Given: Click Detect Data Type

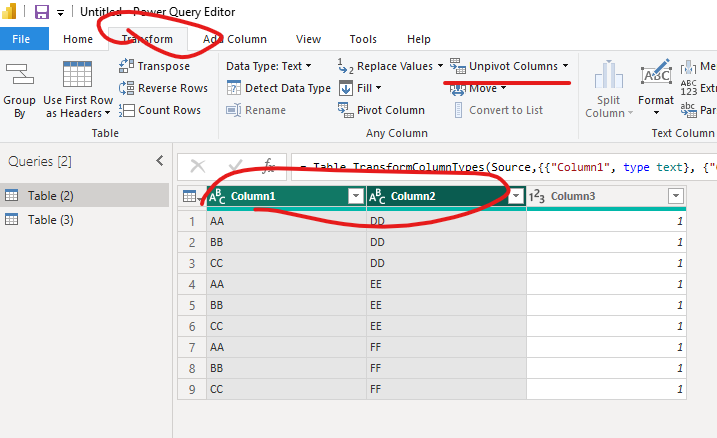Looking at the screenshot, I should click(x=278, y=88).
